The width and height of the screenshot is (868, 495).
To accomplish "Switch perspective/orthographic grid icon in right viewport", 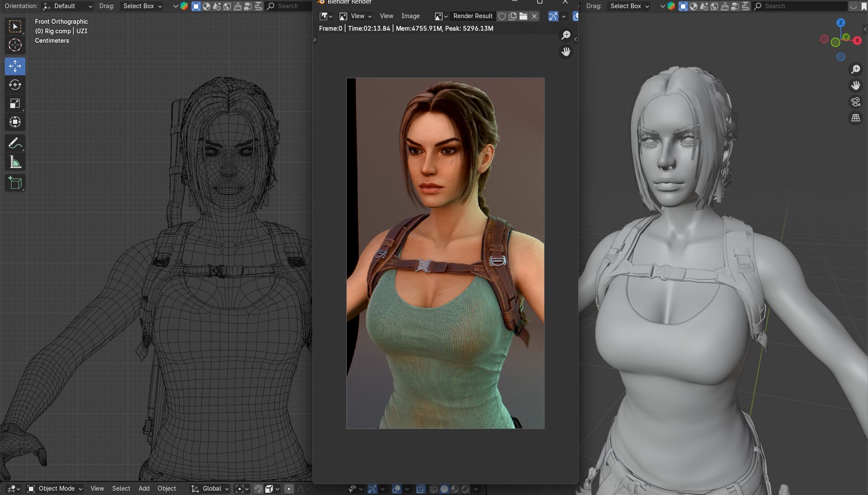I will coord(855,118).
